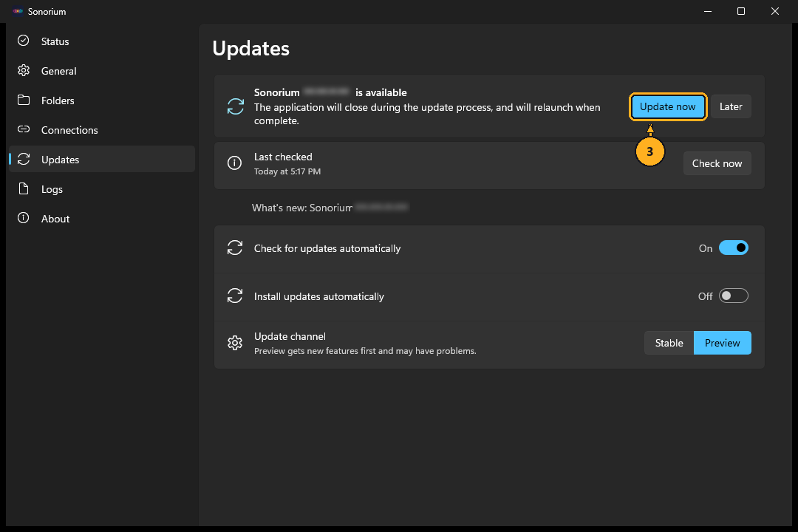
Task: Click the Folders folder icon in sidebar
Action: pyautogui.click(x=24, y=100)
